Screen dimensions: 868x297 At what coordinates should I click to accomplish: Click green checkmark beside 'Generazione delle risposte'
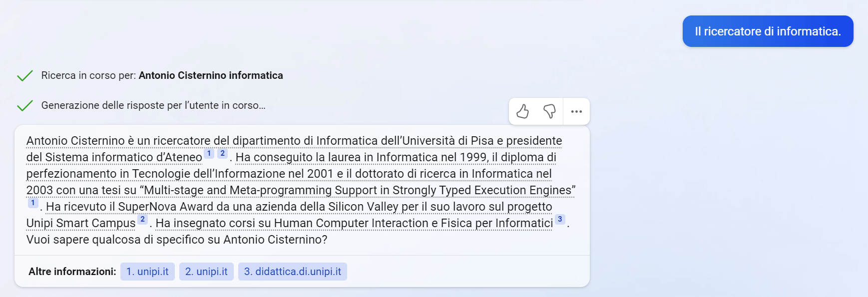(25, 105)
